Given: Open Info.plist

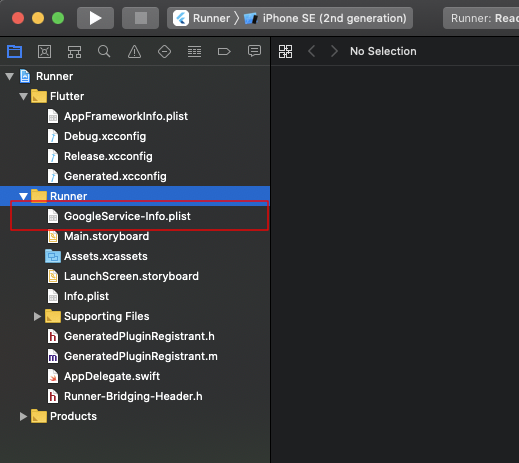Looking at the screenshot, I should (x=78, y=296).
